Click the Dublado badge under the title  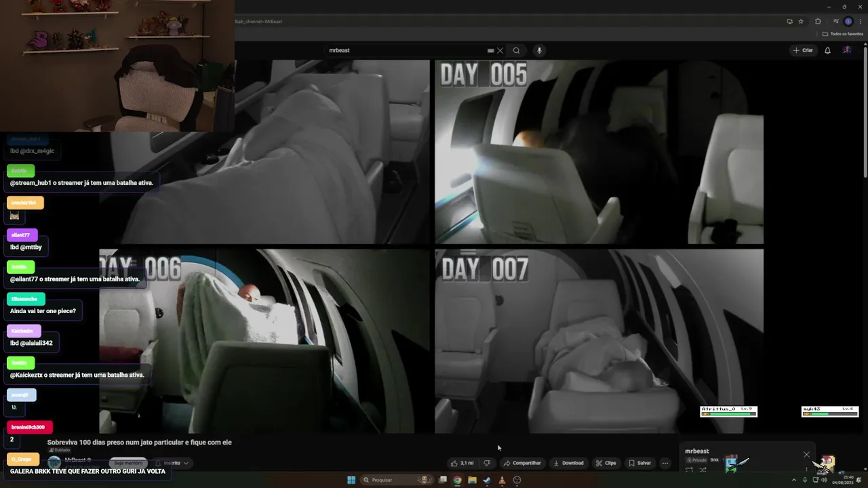59,450
